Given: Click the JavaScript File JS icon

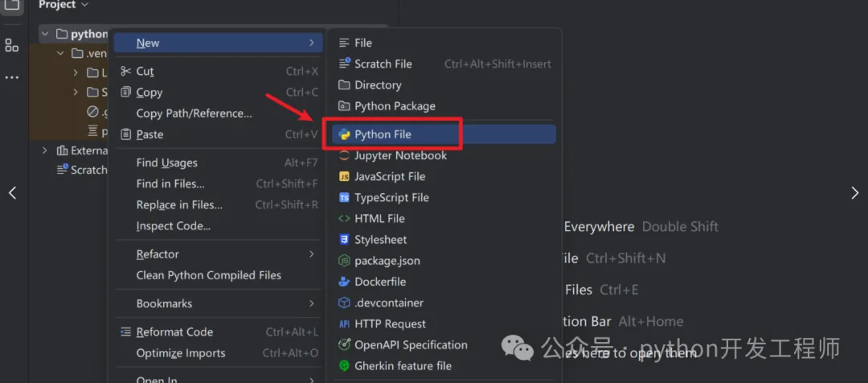Looking at the screenshot, I should (344, 176).
